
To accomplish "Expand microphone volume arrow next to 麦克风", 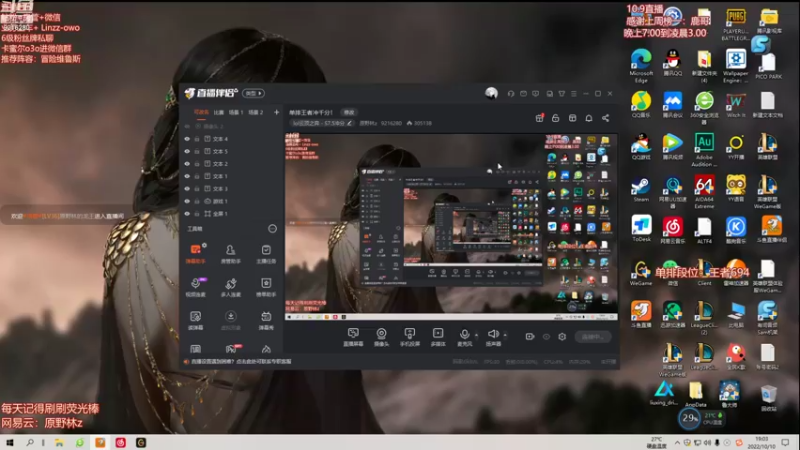I will click(x=477, y=335).
